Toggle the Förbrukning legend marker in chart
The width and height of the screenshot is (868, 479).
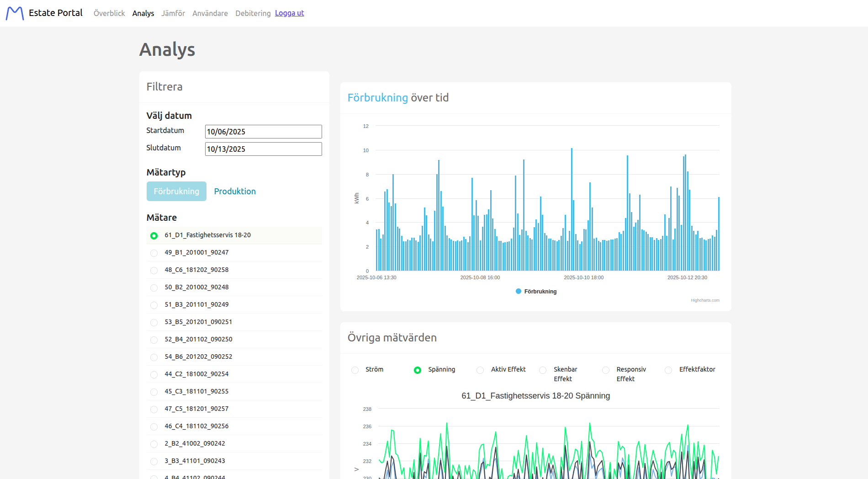coord(519,291)
